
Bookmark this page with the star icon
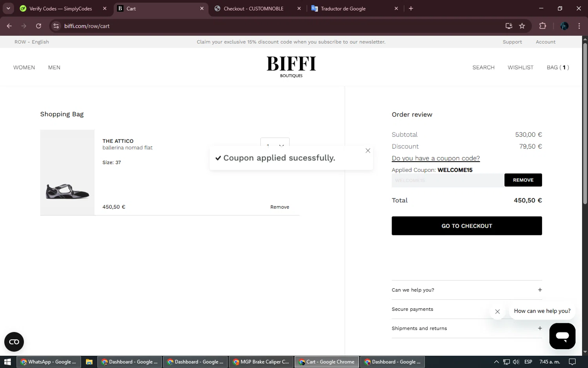[x=522, y=26]
